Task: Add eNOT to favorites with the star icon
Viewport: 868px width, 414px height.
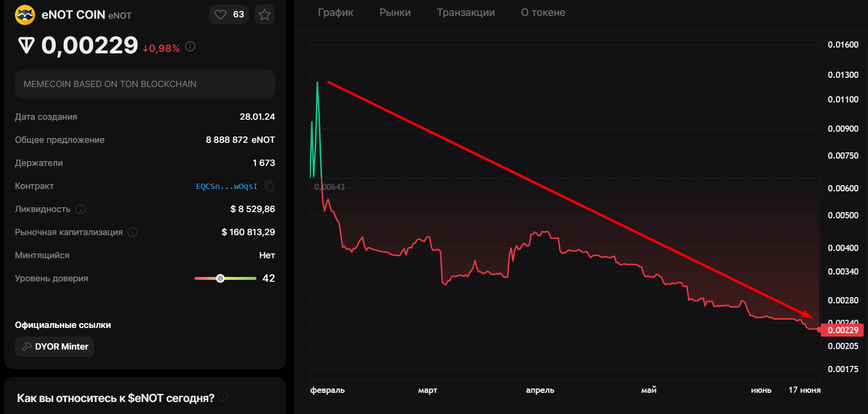Action: tap(265, 14)
